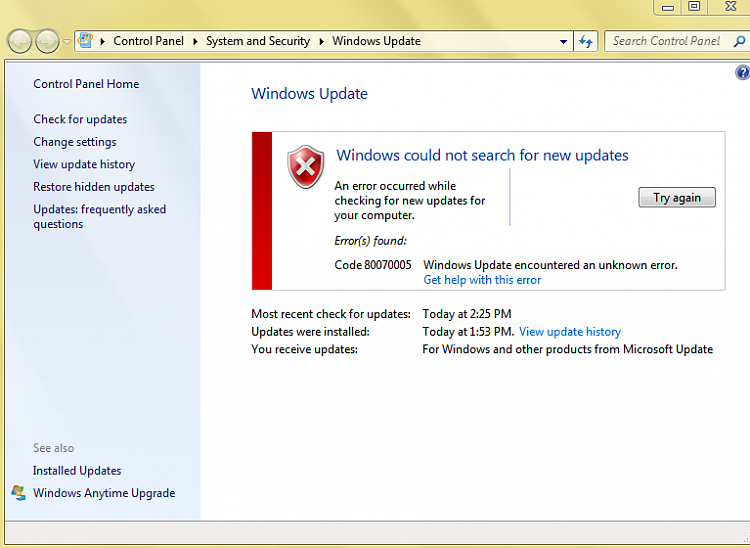Image resolution: width=750 pixels, height=548 pixels.
Task: Open Help via blue question mark
Action: click(x=742, y=73)
